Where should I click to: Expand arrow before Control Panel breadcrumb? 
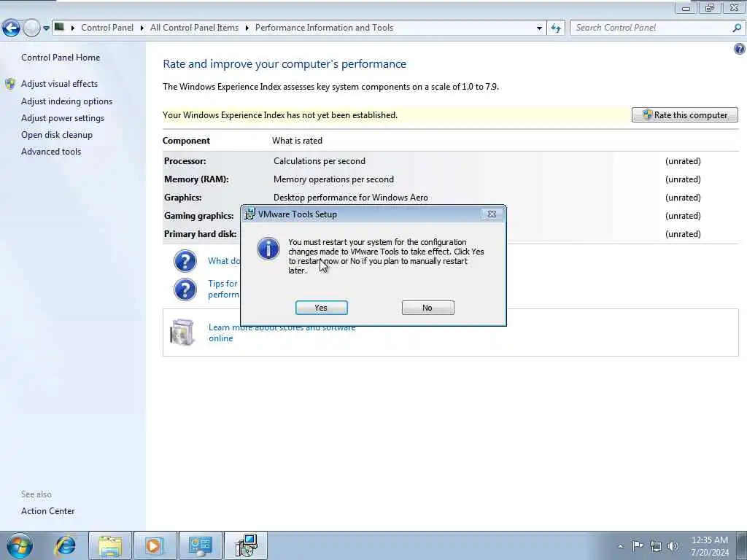click(73, 28)
